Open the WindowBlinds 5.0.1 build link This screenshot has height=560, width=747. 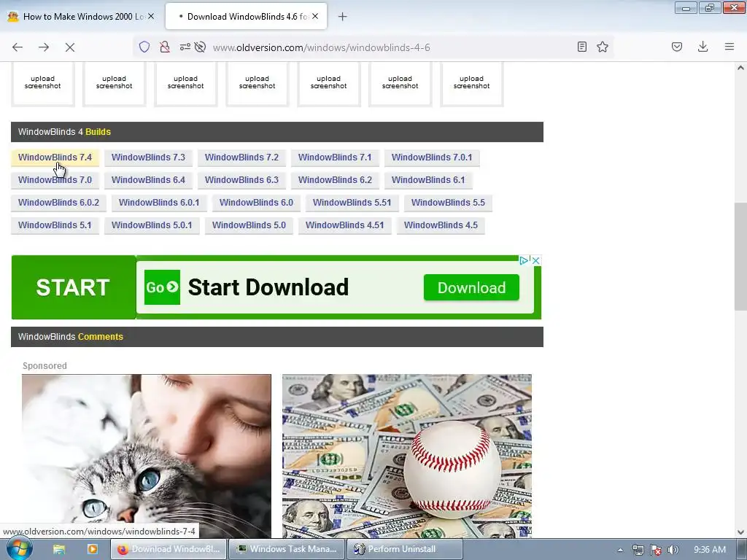152,225
